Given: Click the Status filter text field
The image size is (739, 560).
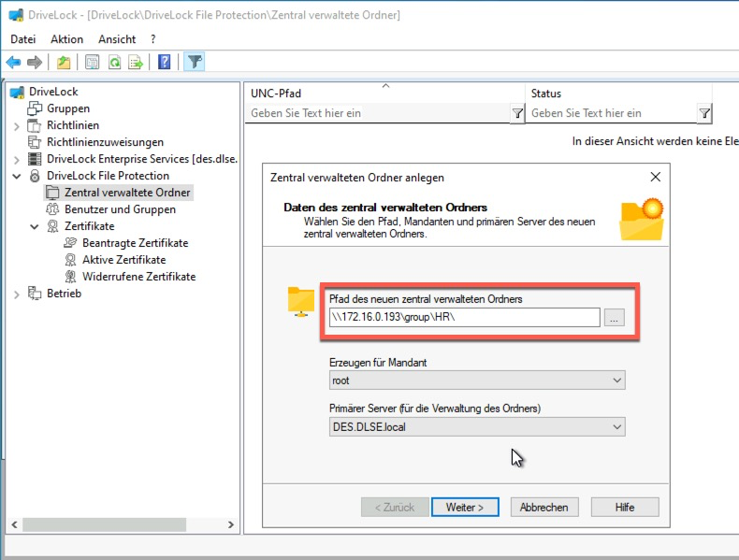Looking at the screenshot, I should click(611, 113).
